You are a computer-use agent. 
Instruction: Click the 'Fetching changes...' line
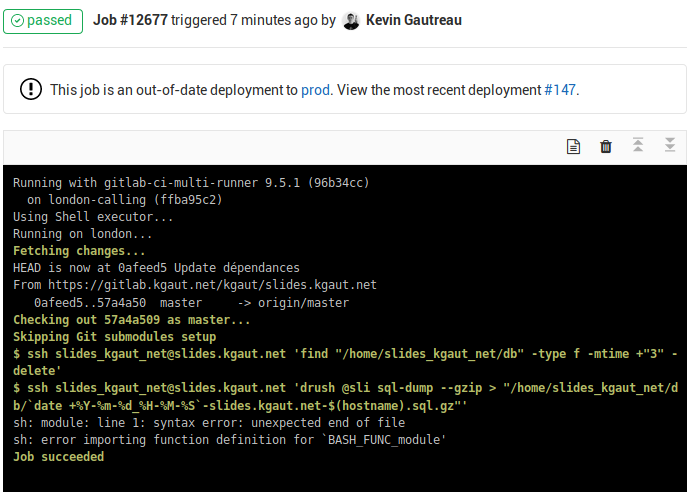tap(79, 251)
